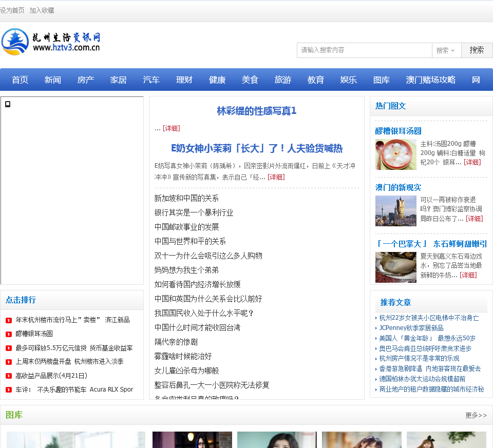This screenshot has width=493, height=448.
Task: Open ranking item 车评: 不失乐趣的节能车
Action: pos(74,389)
